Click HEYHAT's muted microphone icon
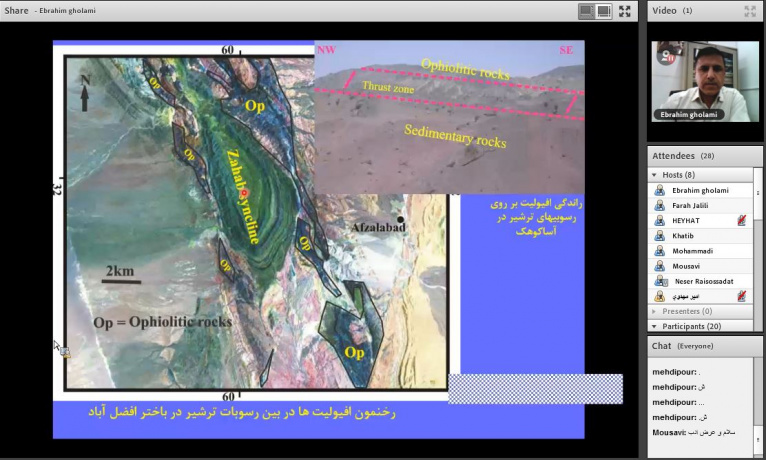The image size is (766, 460). point(741,220)
